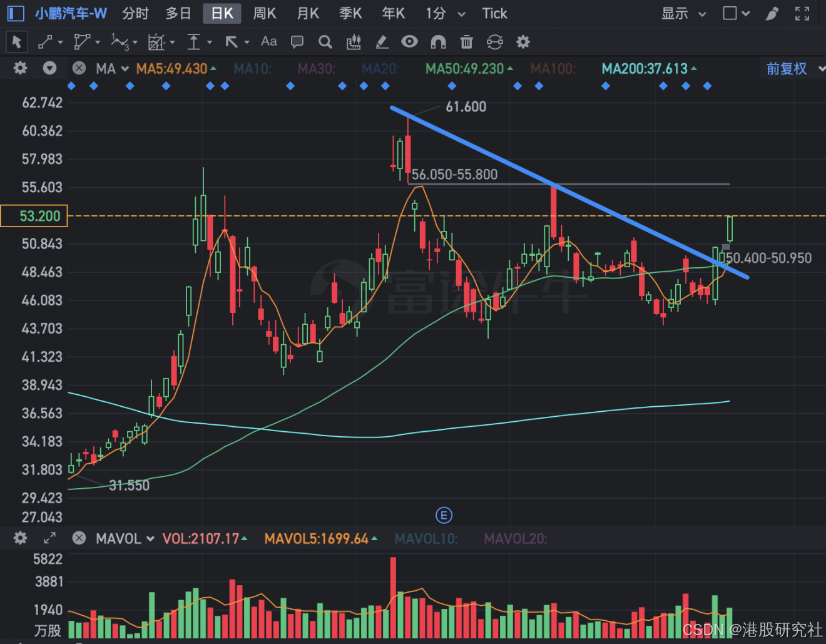Screen dimensions: 826x644
Task: Select the polygon shape drawing tool
Action: (x=82, y=42)
